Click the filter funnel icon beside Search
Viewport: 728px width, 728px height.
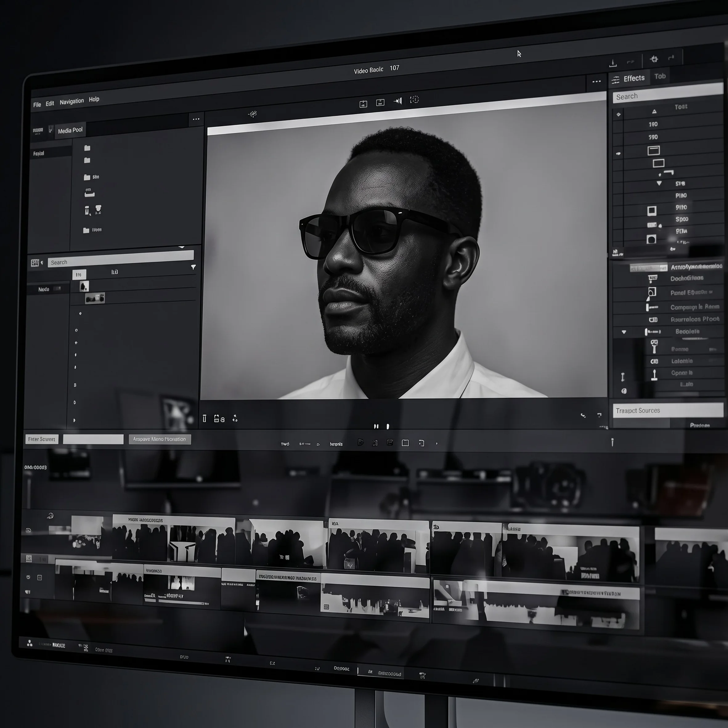click(x=193, y=267)
